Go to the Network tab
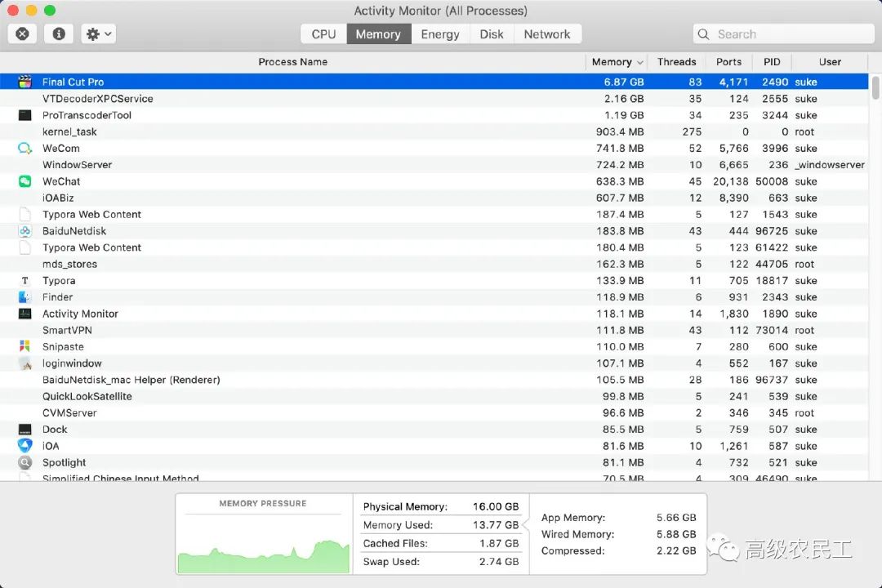The height and width of the screenshot is (588, 882). [x=547, y=34]
